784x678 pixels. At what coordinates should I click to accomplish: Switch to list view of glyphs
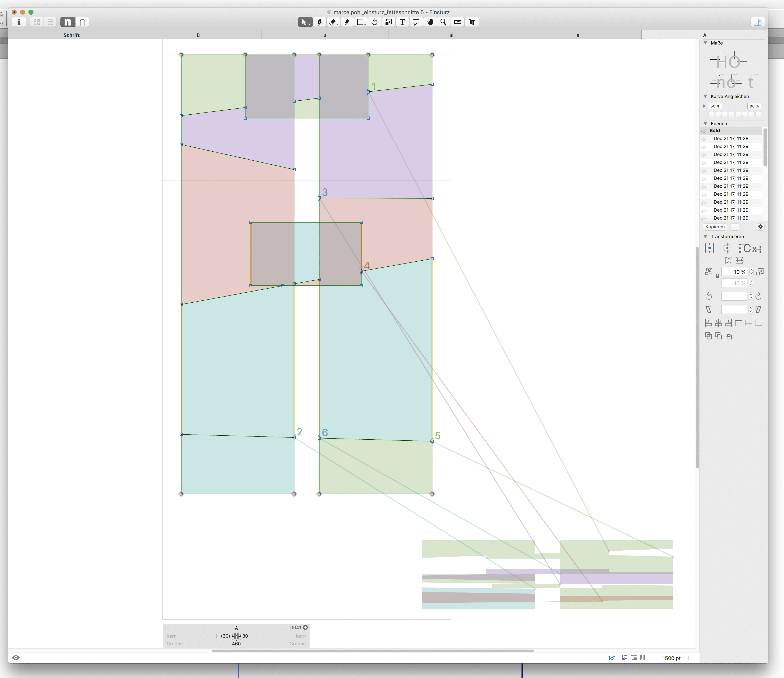[50, 22]
